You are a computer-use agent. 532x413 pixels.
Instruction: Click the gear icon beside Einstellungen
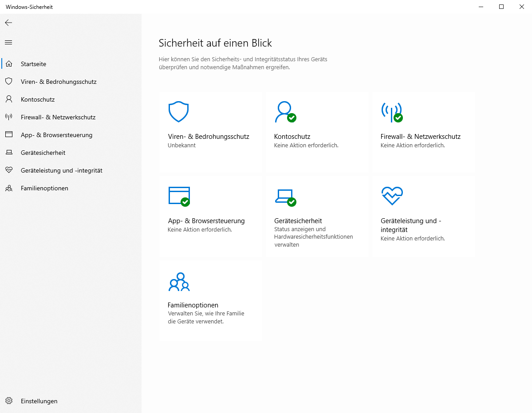[9, 401]
